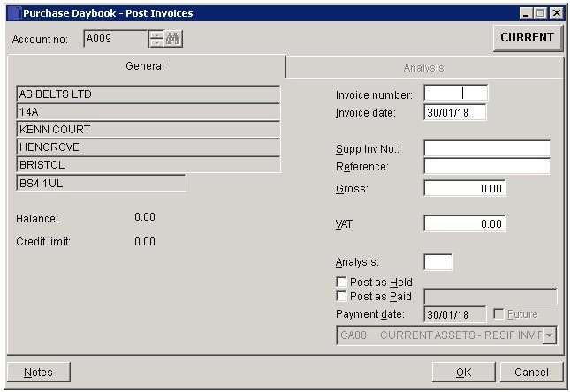Switch to the General tab
The width and height of the screenshot is (570, 392).
pos(145,66)
